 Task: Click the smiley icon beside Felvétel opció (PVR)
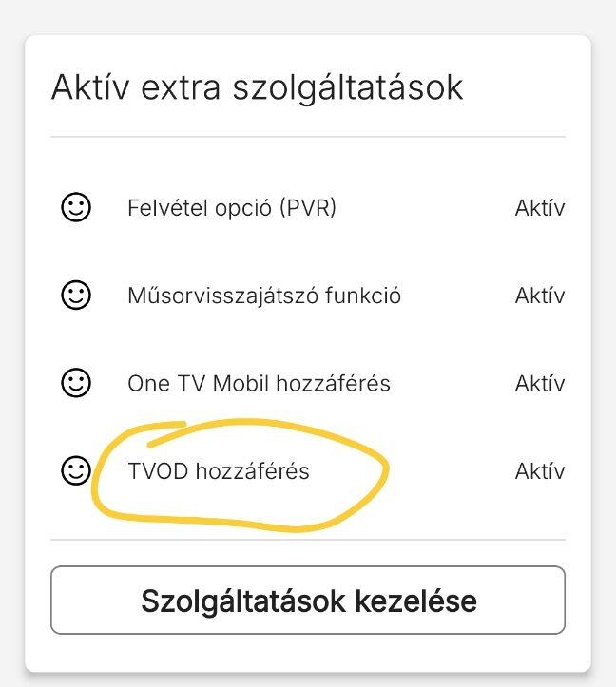76,207
